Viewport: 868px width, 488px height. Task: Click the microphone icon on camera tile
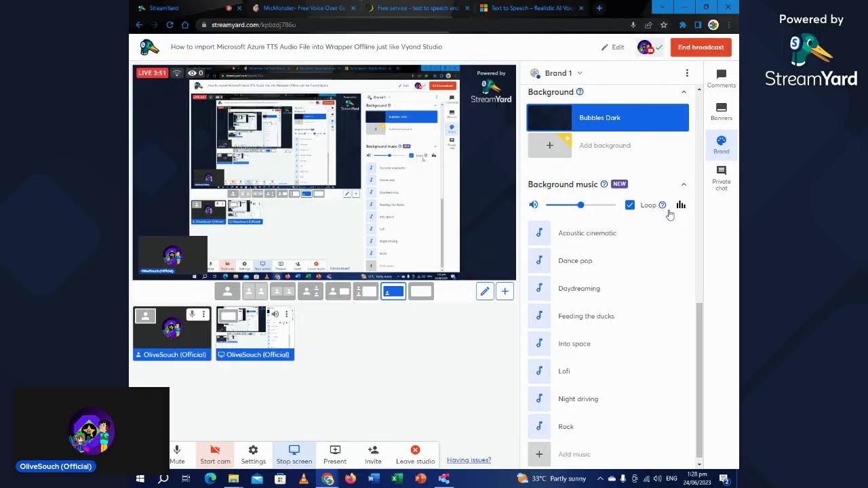pyautogui.click(x=193, y=314)
